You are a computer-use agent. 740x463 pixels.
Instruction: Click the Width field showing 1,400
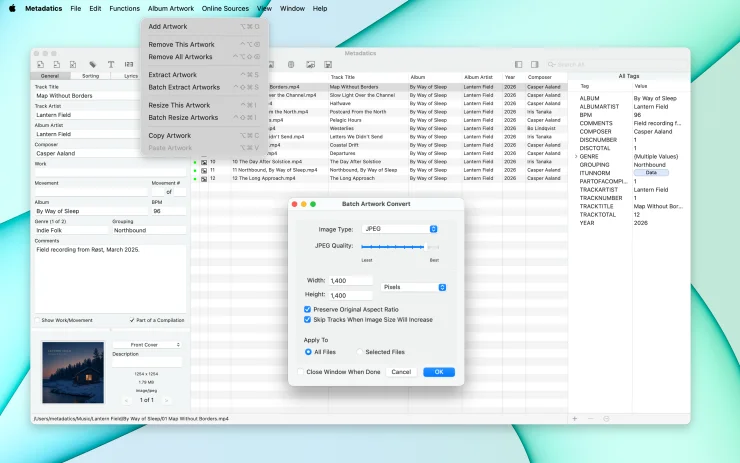[351, 281]
